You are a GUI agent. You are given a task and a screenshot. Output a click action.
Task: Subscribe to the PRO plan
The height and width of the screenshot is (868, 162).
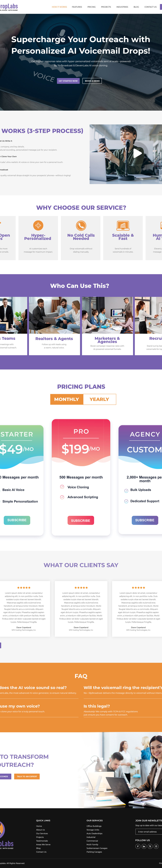coord(81,520)
